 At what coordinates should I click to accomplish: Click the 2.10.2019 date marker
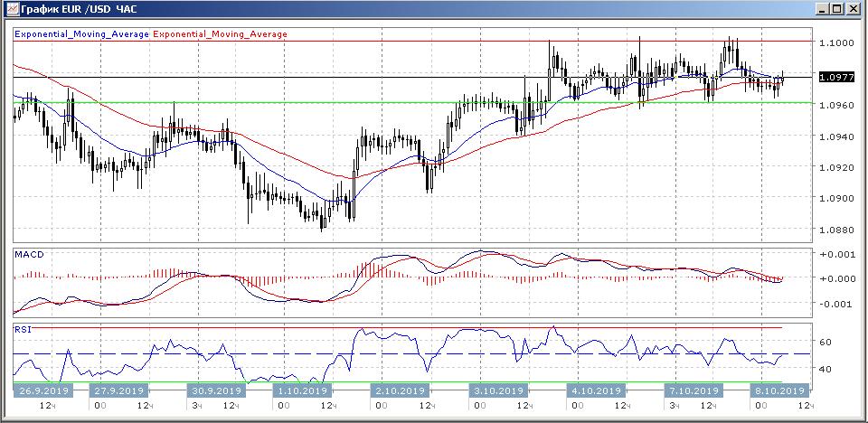point(399,391)
